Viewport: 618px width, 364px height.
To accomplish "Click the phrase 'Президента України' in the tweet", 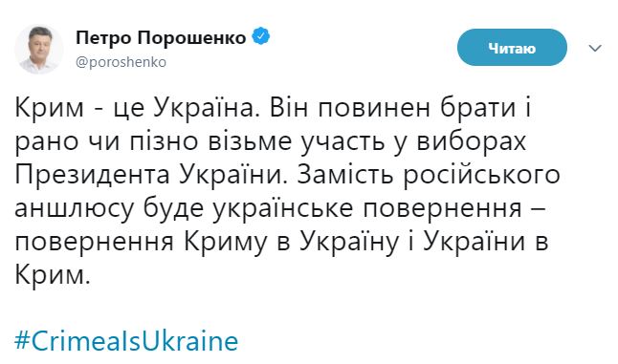I will [x=149, y=174].
